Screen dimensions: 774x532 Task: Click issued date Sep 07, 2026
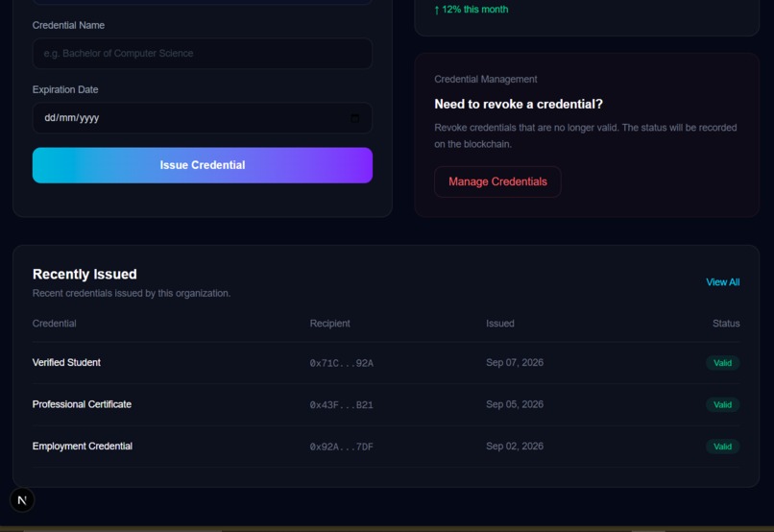pyautogui.click(x=515, y=363)
